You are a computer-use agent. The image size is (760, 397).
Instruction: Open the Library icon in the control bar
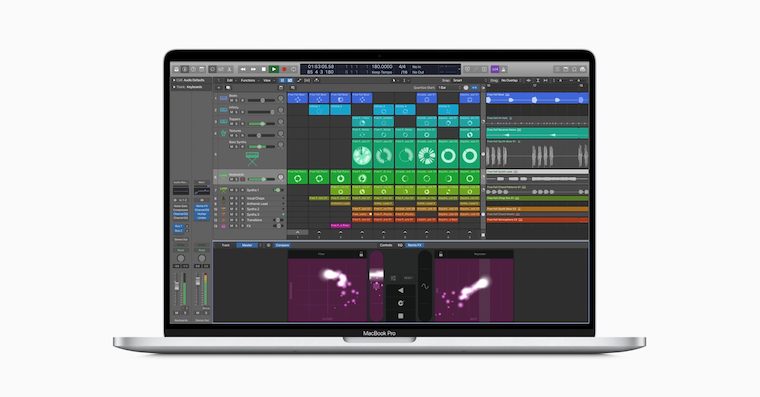click(x=176, y=69)
